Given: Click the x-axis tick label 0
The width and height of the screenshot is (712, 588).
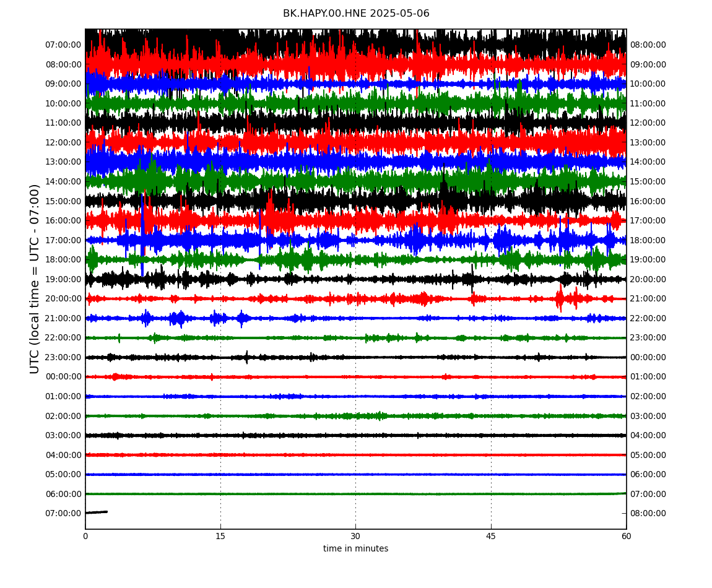Looking at the screenshot, I should pyautogui.click(x=85, y=536).
